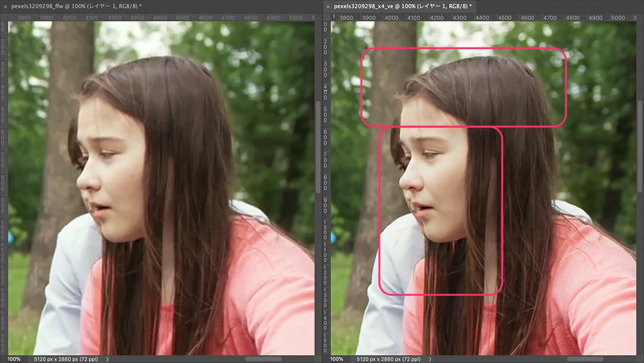
Task: Click the right document's vertical ruler
Action: click(326, 189)
